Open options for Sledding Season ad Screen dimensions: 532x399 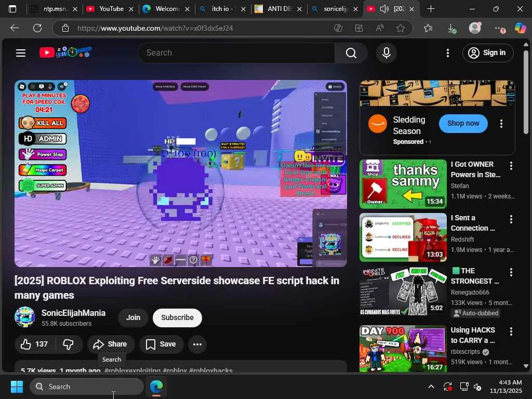(501, 124)
